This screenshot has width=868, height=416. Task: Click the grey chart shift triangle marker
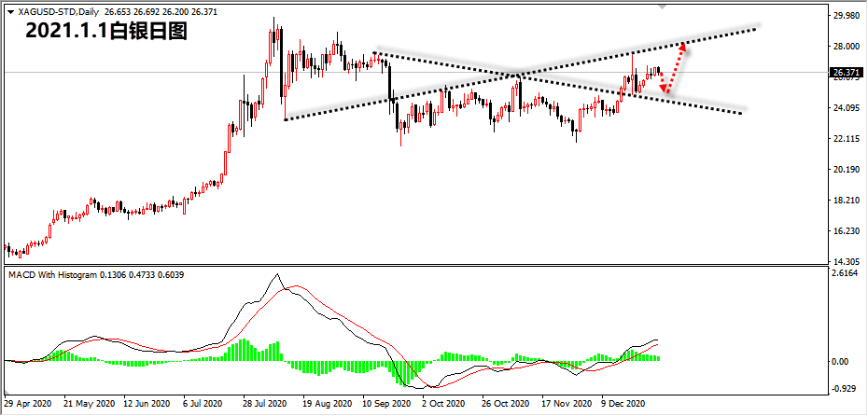[662, 7]
